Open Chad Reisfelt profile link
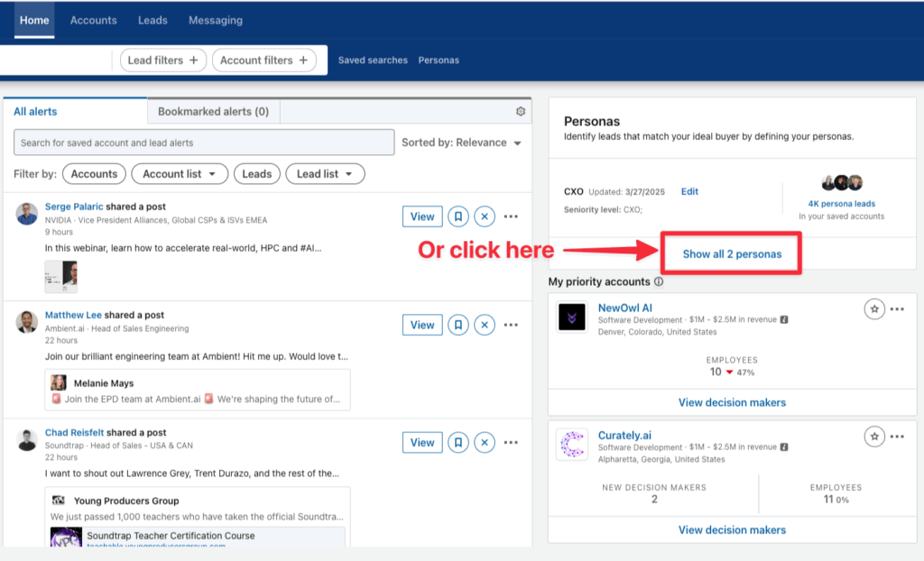Screen dimensions: 924x561 (74, 433)
